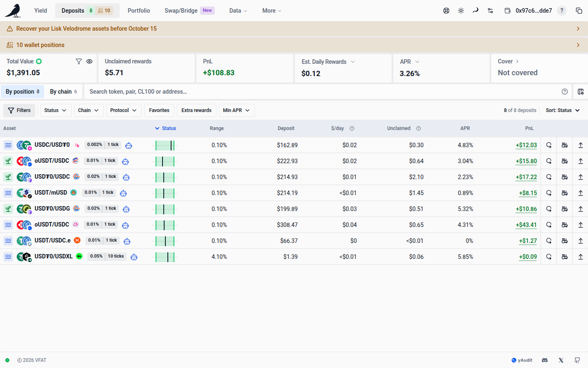The image size is (588, 368).
Task: Click the VFAT bird logo
Action: point(13,11)
